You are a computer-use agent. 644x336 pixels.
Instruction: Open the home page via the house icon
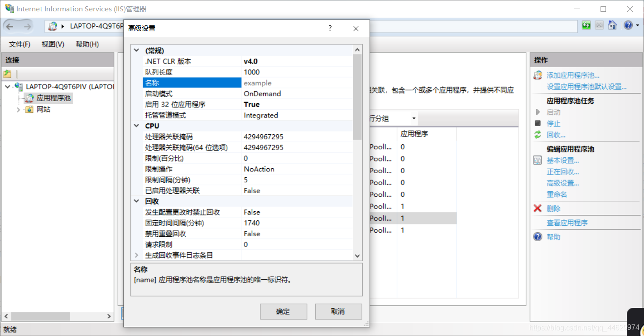pos(612,25)
